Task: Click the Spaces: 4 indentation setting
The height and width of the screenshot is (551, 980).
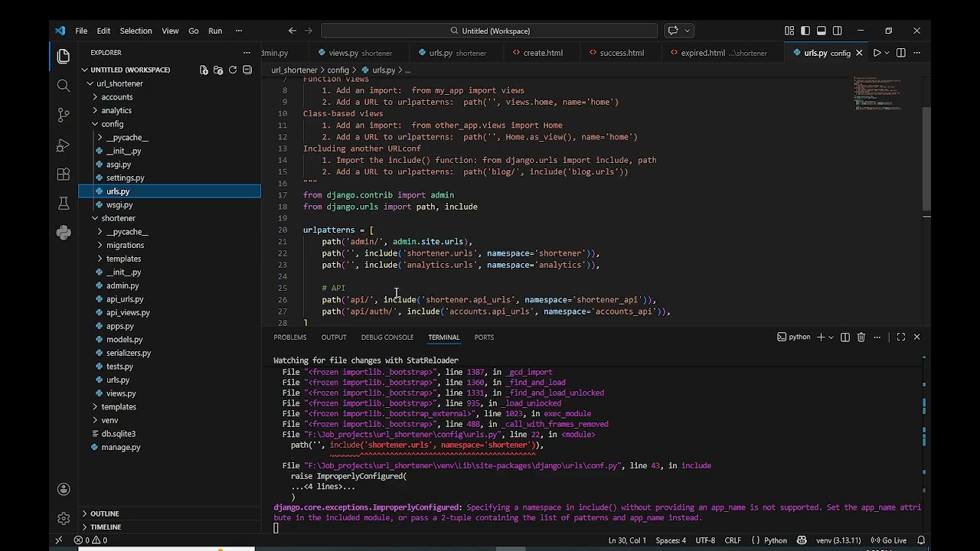Action: tap(671, 540)
